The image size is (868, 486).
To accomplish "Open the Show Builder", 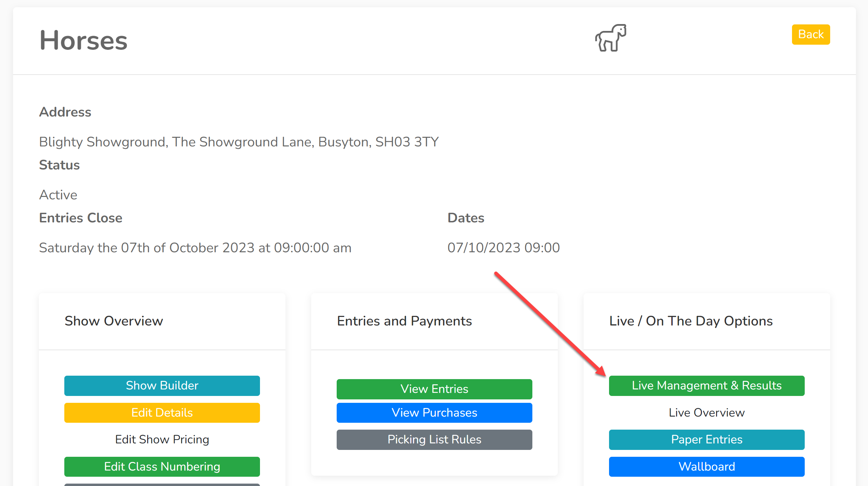I will (x=162, y=386).
